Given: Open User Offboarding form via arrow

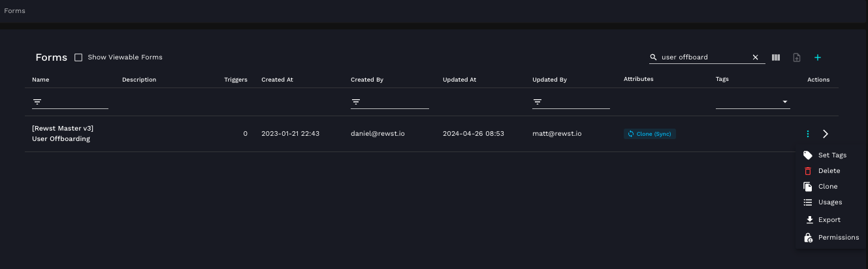Looking at the screenshot, I should (826, 134).
